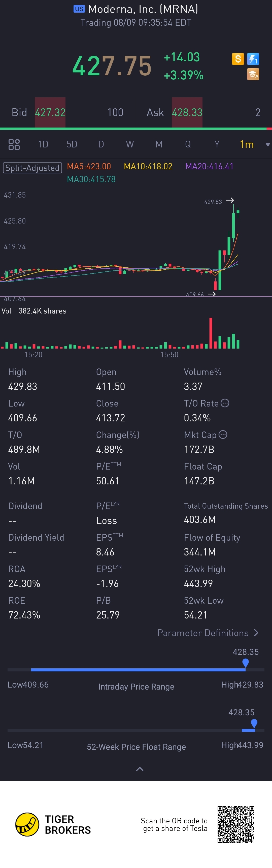Tap the MA20:416.41 indicator label
The image size is (272, 868).
209,166
